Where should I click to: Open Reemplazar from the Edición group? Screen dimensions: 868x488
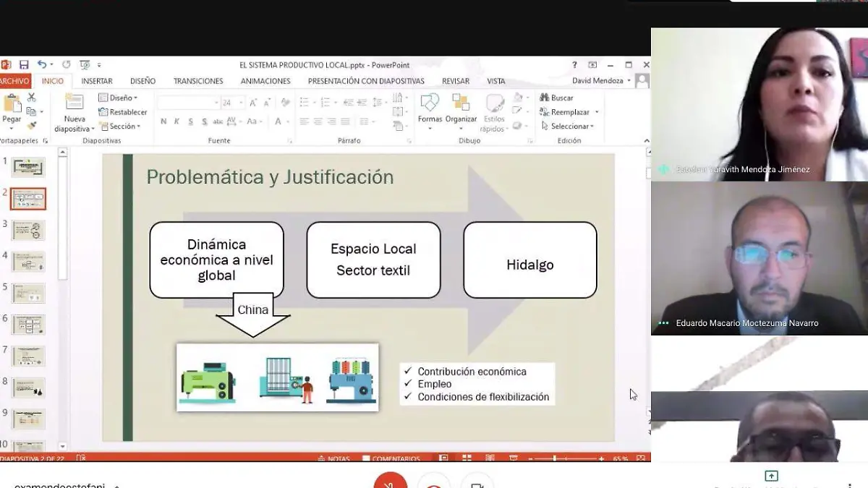point(563,112)
